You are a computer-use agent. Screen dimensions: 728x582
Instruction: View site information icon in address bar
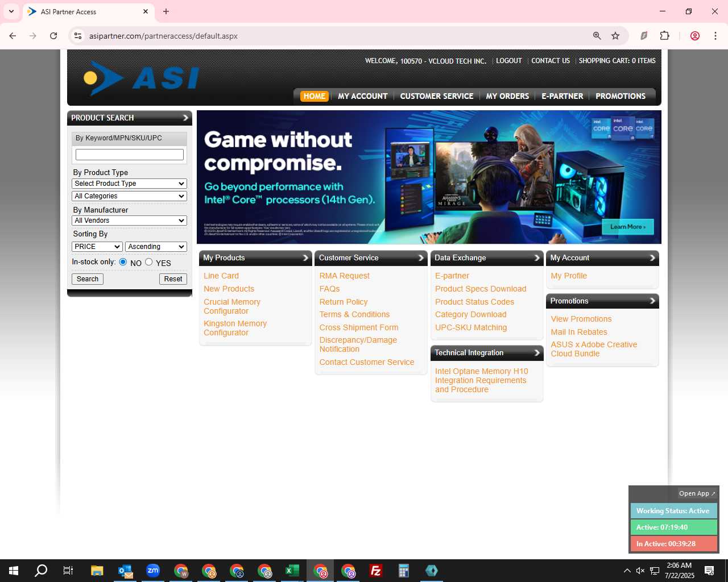[x=78, y=36]
